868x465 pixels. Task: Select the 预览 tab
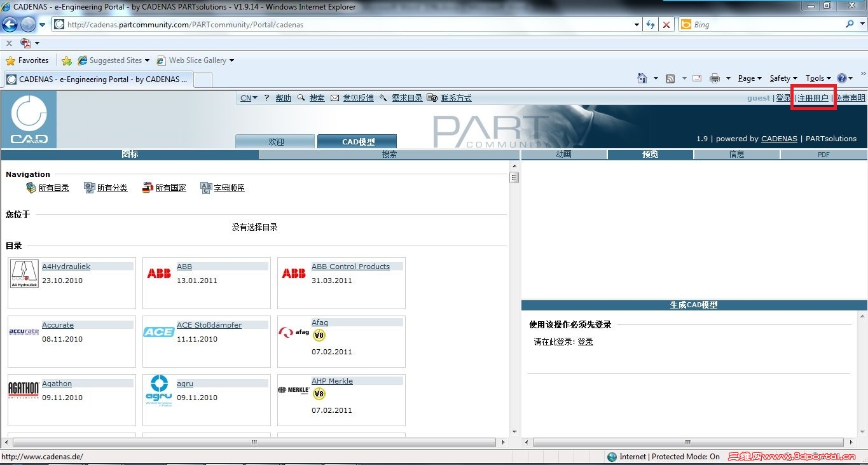pos(651,155)
